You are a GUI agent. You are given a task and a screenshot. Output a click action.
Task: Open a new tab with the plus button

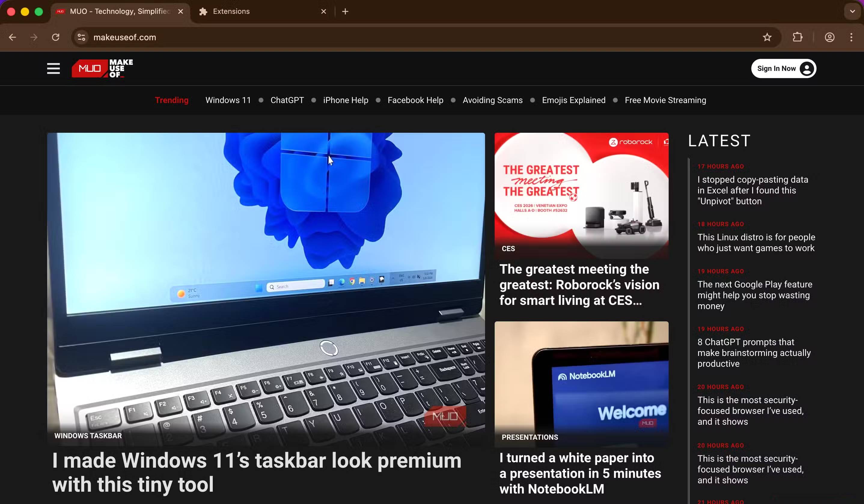(345, 11)
